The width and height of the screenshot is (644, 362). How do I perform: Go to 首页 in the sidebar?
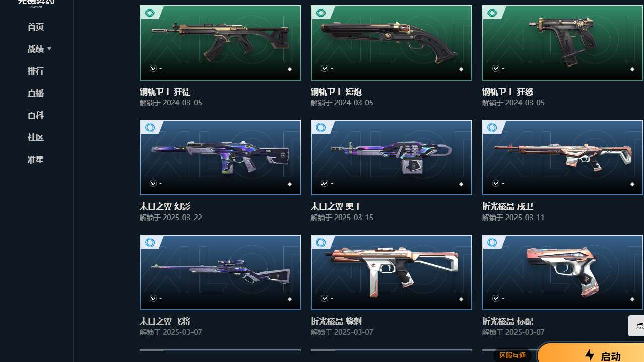click(36, 27)
